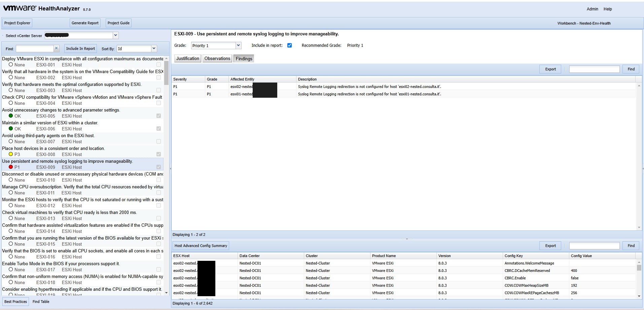
Task: Click Export above the findings table
Action: (x=550, y=69)
